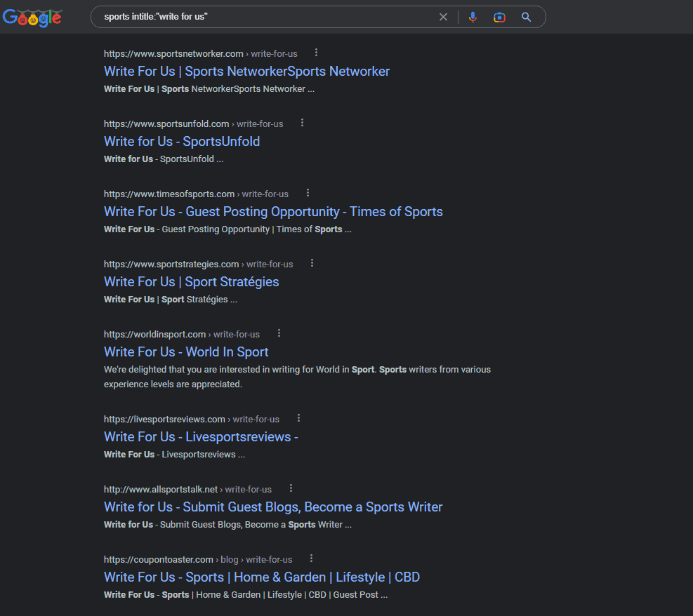Clear the search query with X icon
The width and height of the screenshot is (693, 616).
(x=443, y=17)
